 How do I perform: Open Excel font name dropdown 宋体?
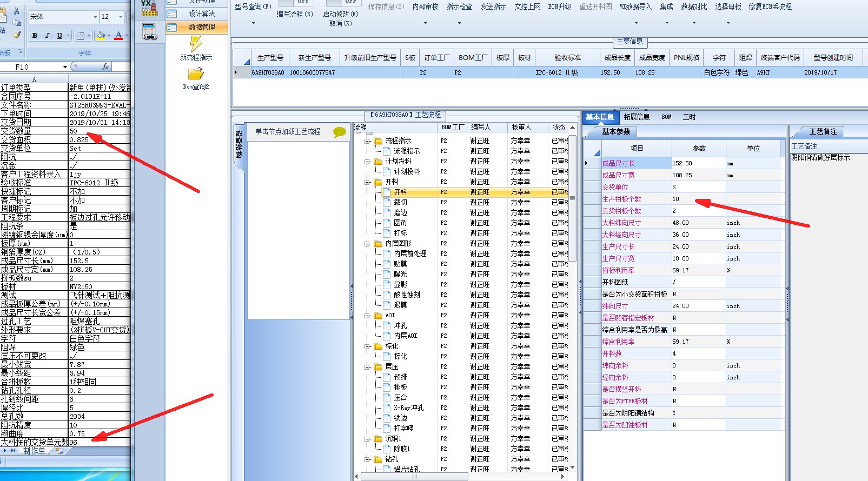(96, 17)
